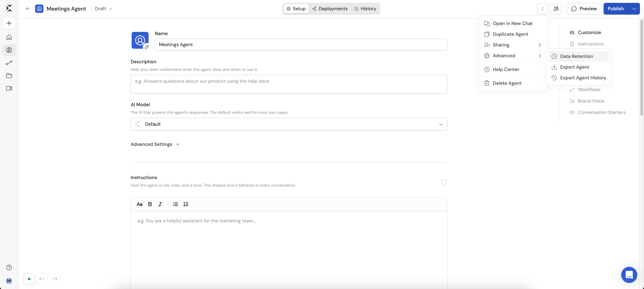This screenshot has height=289, width=644.
Task: Click the Description text area
Action: tap(289, 84)
